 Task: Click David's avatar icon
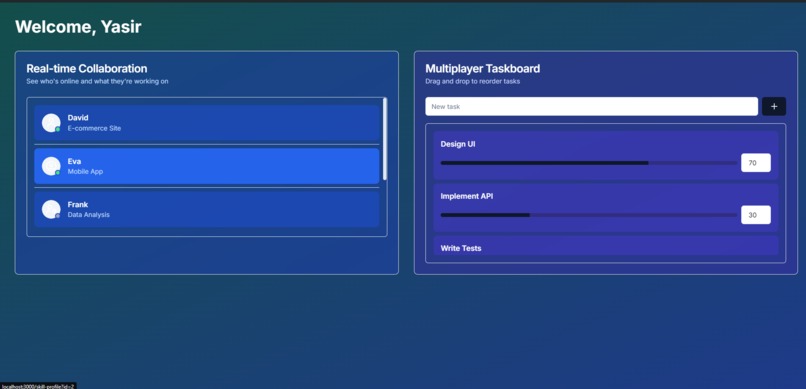click(51, 123)
